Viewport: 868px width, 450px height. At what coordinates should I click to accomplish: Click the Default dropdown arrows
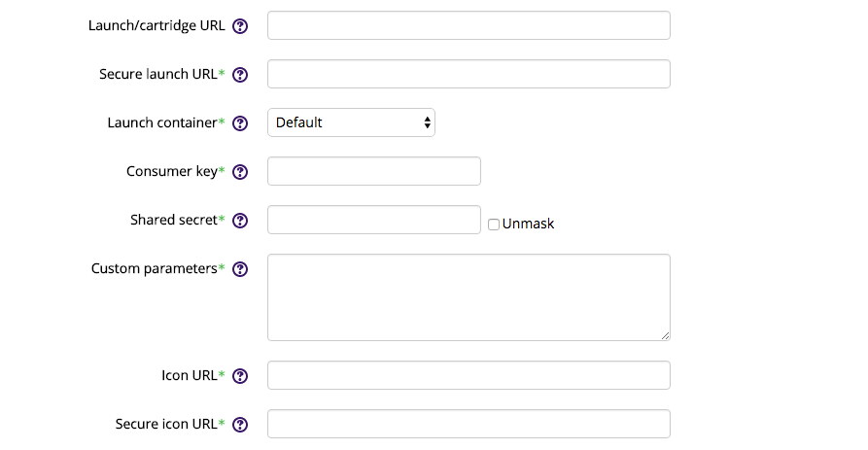coord(427,122)
